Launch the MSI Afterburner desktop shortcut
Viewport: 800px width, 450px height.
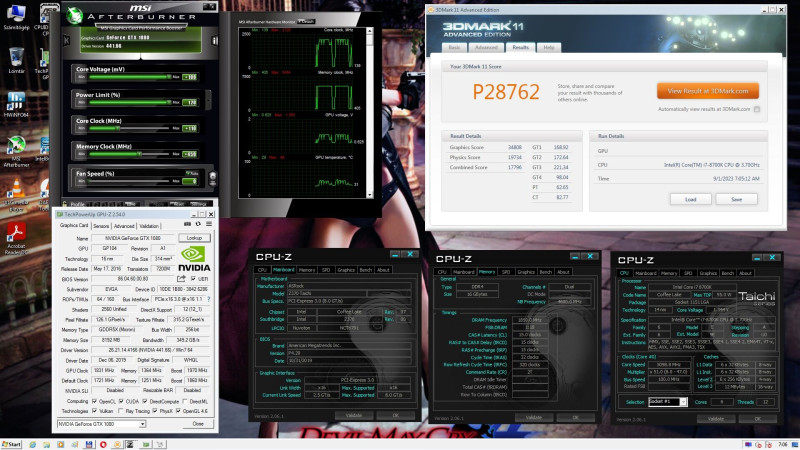(x=16, y=152)
